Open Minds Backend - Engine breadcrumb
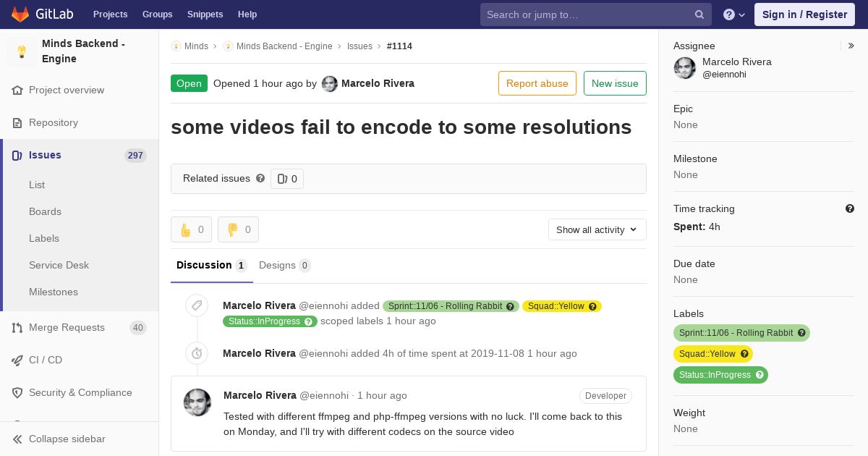This screenshot has width=868, height=456. (284, 46)
